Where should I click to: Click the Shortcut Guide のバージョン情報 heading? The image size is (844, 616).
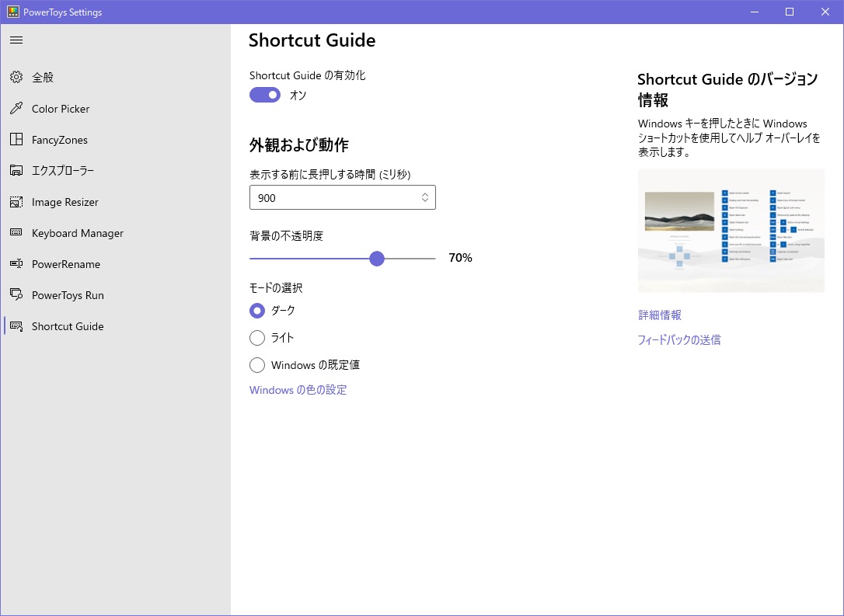(x=727, y=90)
